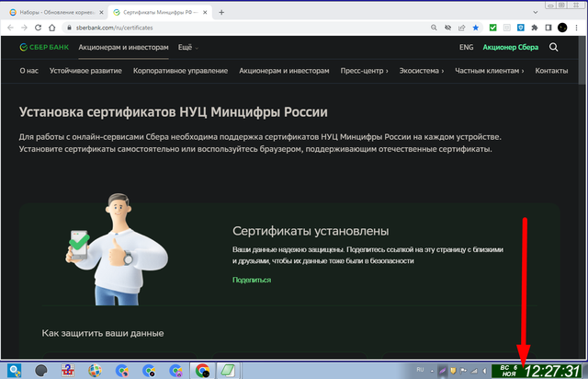The width and height of the screenshot is (588, 379).
Task: Share this page via the share icon
Action: tap(461, 28)
